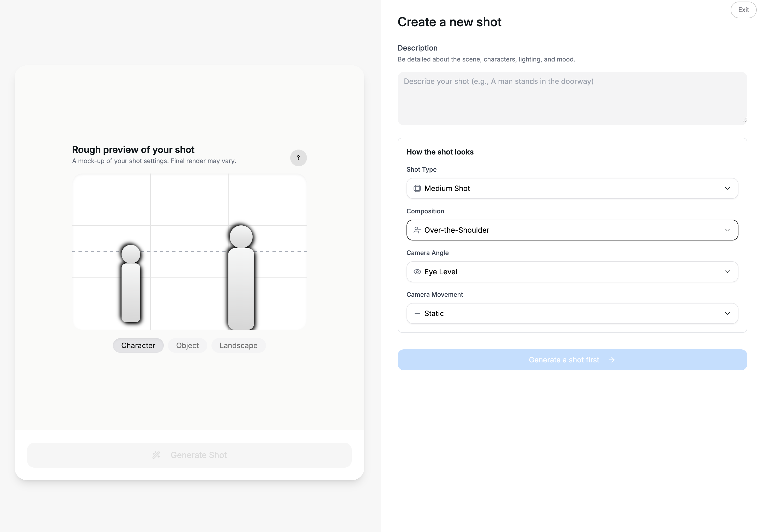Click the Static dash icon
Image resolution: width=764 pixels, height=532 pixels.
click(x=417, y=314)
